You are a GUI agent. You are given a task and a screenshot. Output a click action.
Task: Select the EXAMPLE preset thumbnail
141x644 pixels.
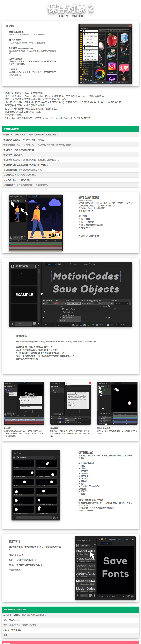click(x=24, y=294)
